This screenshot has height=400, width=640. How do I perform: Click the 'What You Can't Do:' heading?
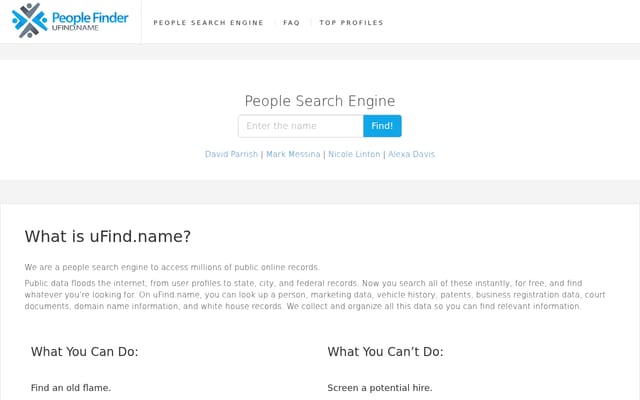(x=385, y=351)
